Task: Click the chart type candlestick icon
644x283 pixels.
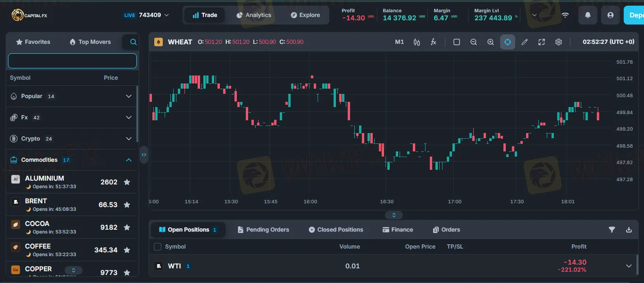Action: [417, 42]
